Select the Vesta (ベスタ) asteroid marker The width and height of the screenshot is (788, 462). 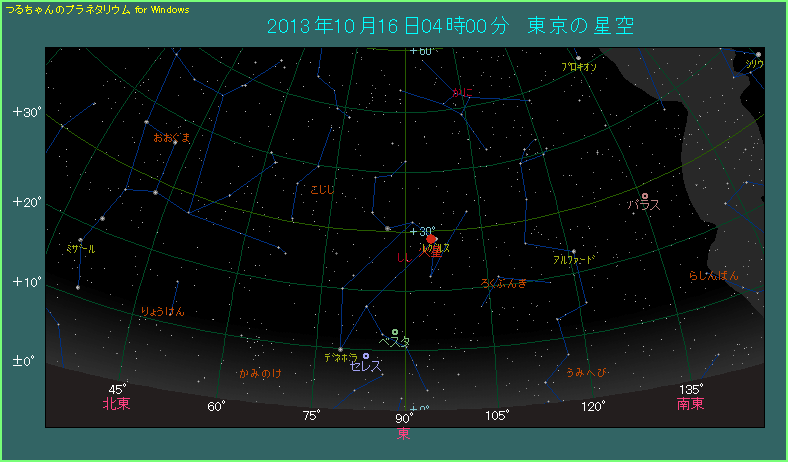tap(395, 332)
